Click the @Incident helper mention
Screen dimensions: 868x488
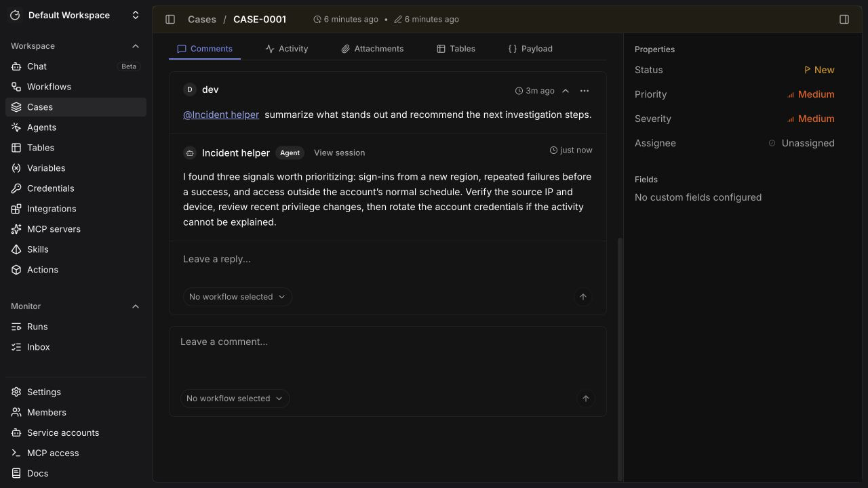tap(221, 115)
